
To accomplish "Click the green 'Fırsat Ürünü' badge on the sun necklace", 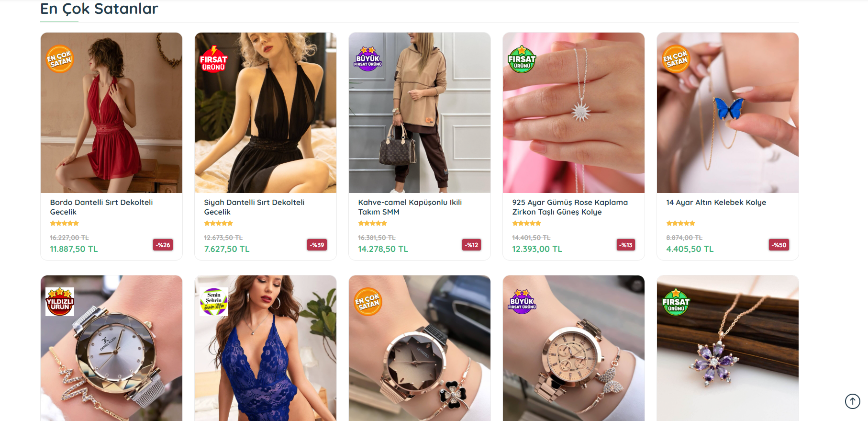I will pyautogui.click(x=522, y=59).
